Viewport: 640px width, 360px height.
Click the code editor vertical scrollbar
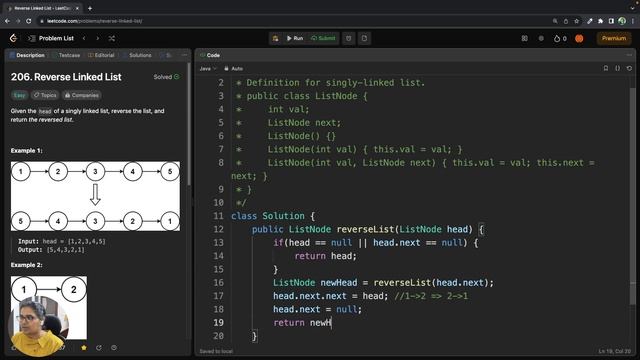633,196
